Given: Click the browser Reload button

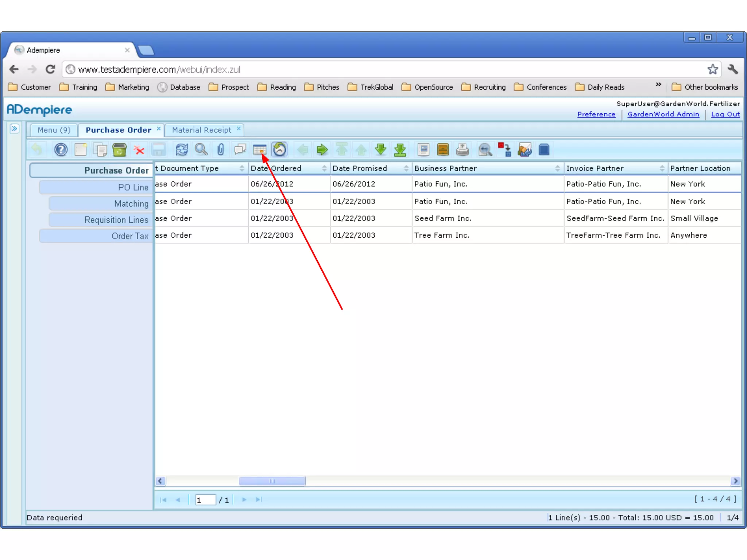Looking at the screenshot, I should (x=51, y=69).
